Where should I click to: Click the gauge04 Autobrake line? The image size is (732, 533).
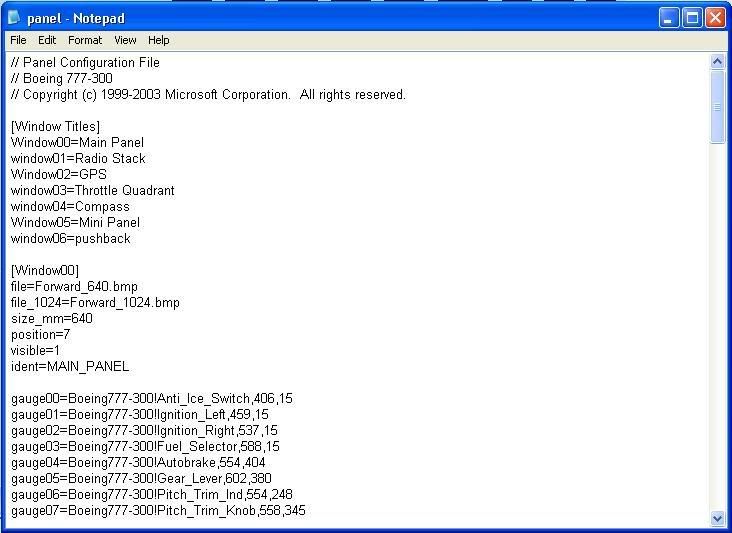[x=138, y=463]
